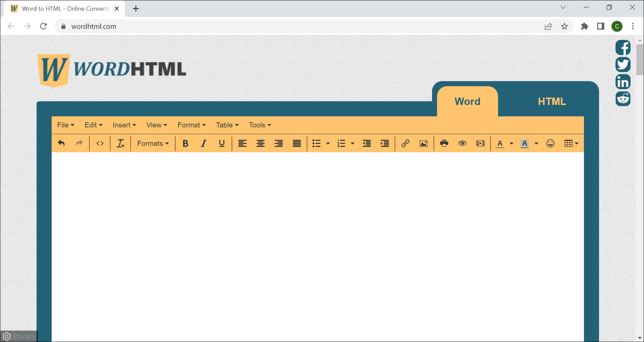Close the Word to HTML tab
Image resolution: width=644 pixels, height=342 pixels.
click(117, 9)
